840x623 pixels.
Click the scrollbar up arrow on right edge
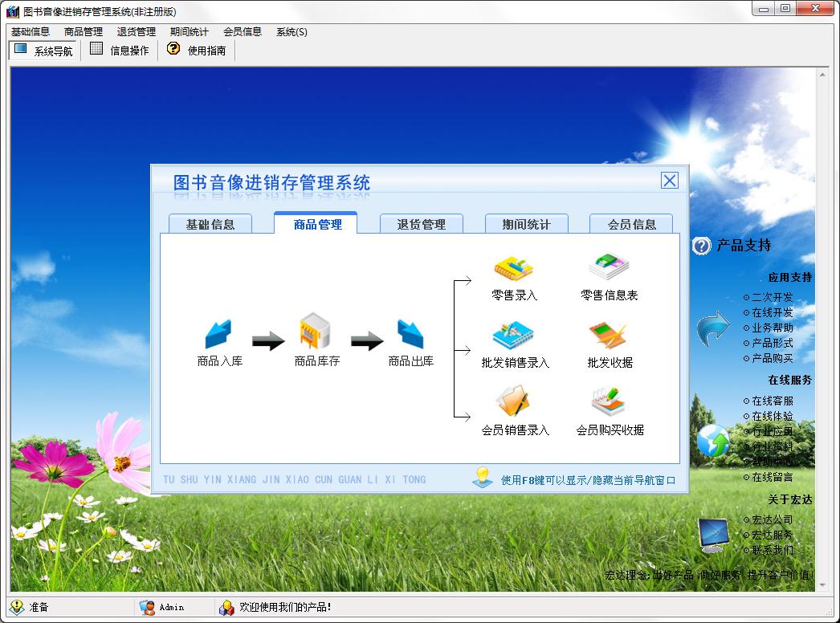pos(822,75)
